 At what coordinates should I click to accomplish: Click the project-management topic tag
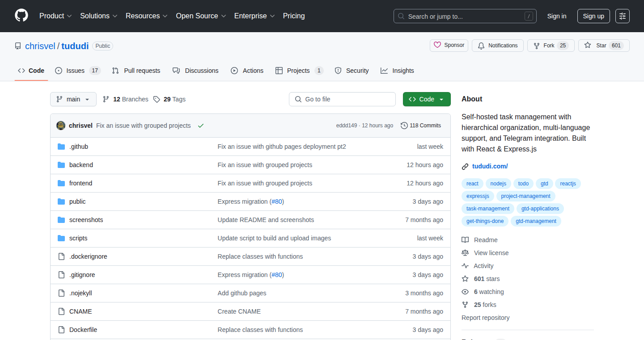point(525,196)
